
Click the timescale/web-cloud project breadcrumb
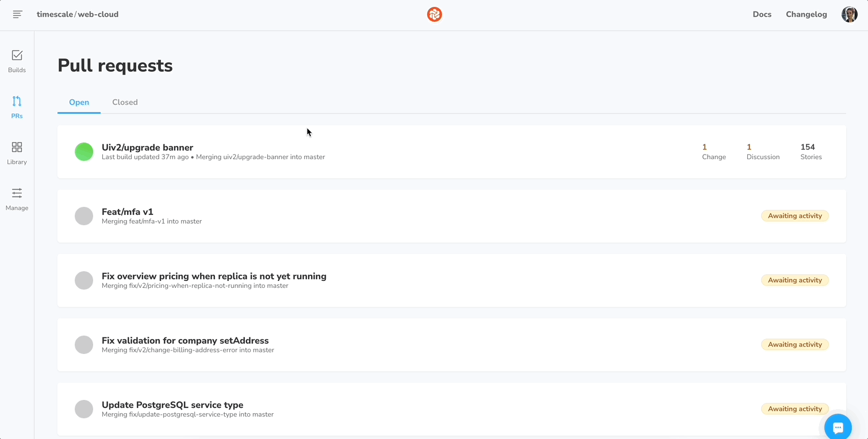click(x=78, y=14)
